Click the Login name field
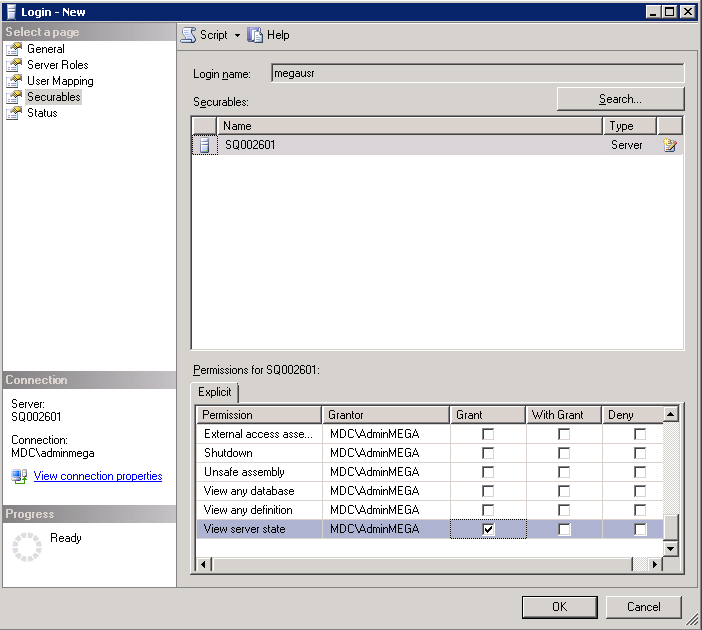Screen dimensions: 702x630 (477, 73)
